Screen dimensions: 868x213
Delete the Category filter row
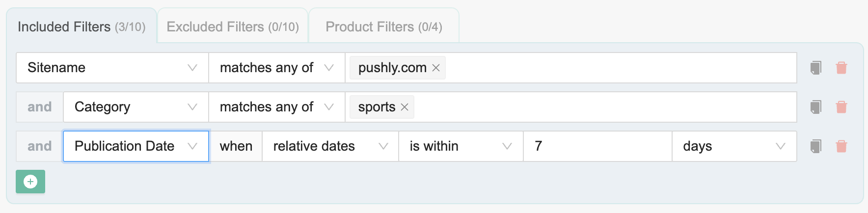coord(841,107)
